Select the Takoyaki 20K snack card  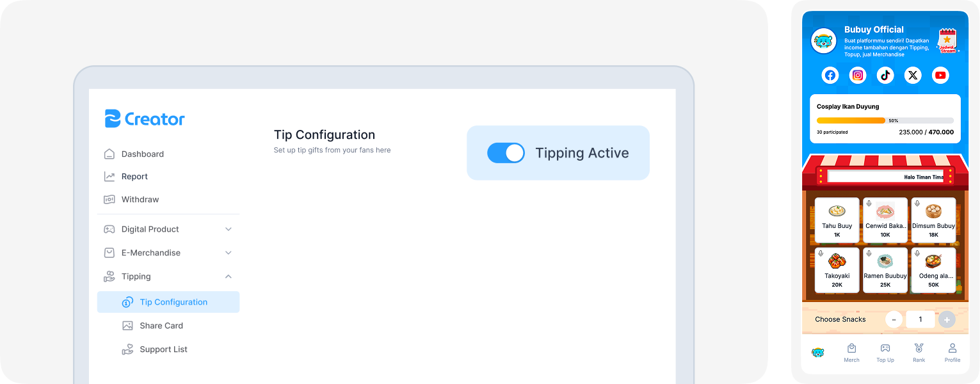[837, 270]
